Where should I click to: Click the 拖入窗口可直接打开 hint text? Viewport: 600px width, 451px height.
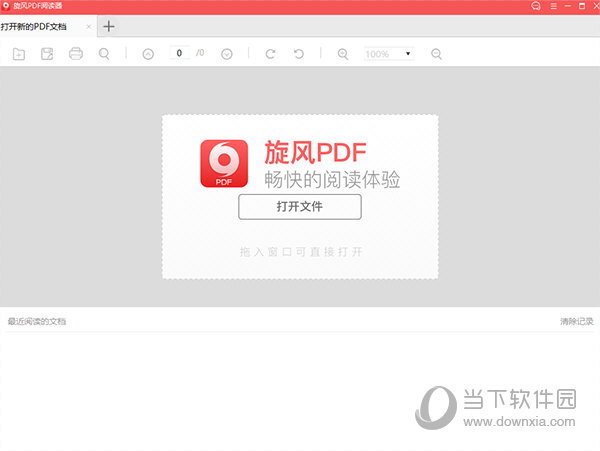(x=301, y=252)
